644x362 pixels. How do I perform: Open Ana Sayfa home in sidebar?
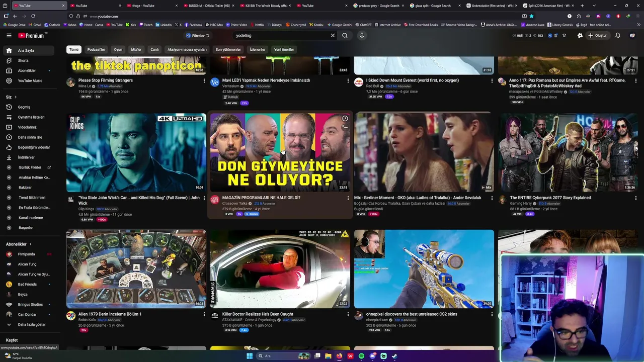coord(29,50)
